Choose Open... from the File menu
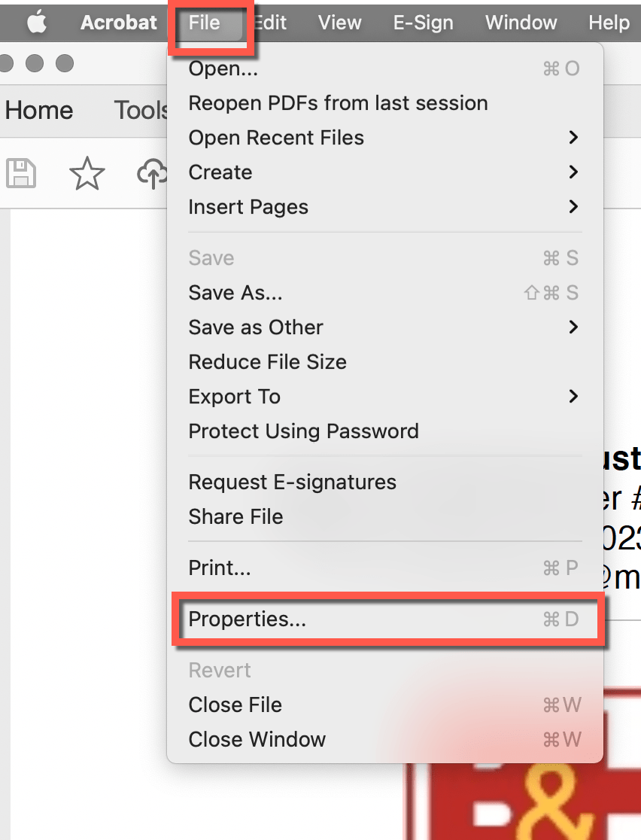Image resolution: width=641 pixels, height=840 pixels. pos(223,68)
